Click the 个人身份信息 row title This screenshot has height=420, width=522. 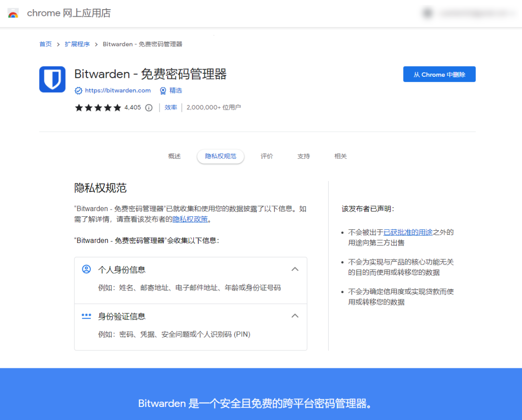122,270
